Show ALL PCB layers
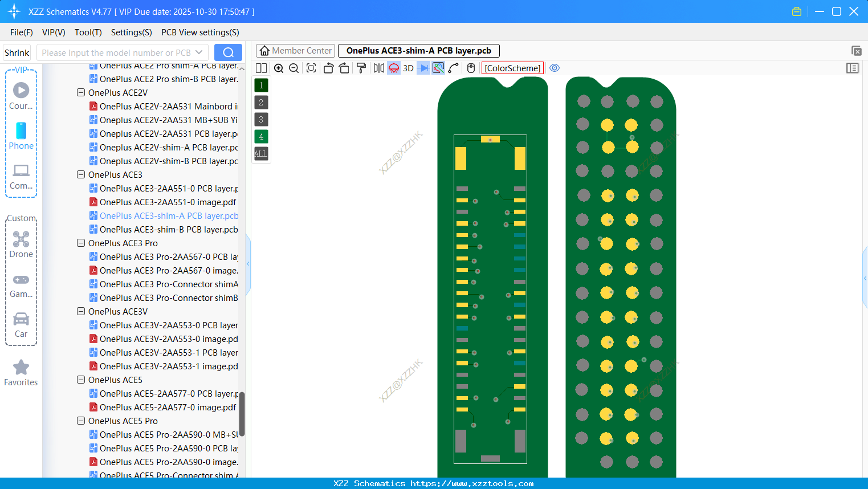 click(261, 154)
